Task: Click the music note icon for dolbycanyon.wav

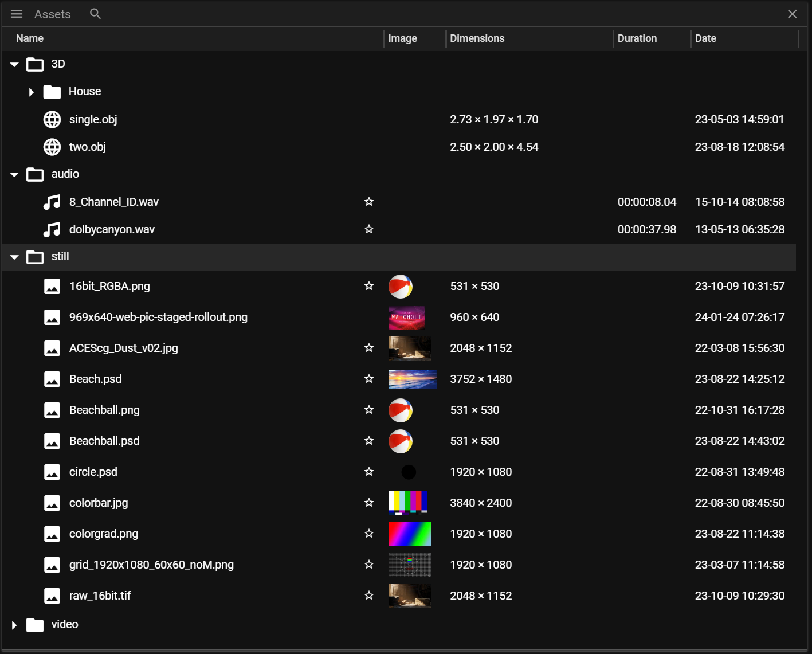Action: point(52,229)
